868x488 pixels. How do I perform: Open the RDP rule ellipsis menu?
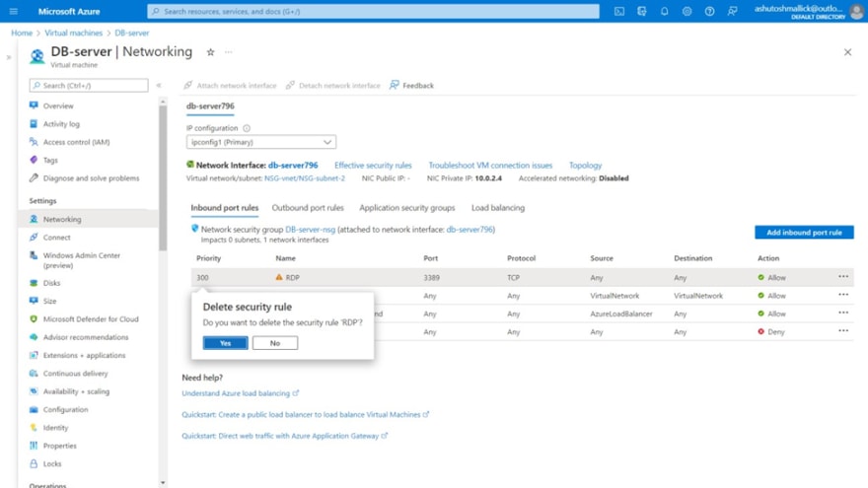pyautogui.click(x=843, y=277)
